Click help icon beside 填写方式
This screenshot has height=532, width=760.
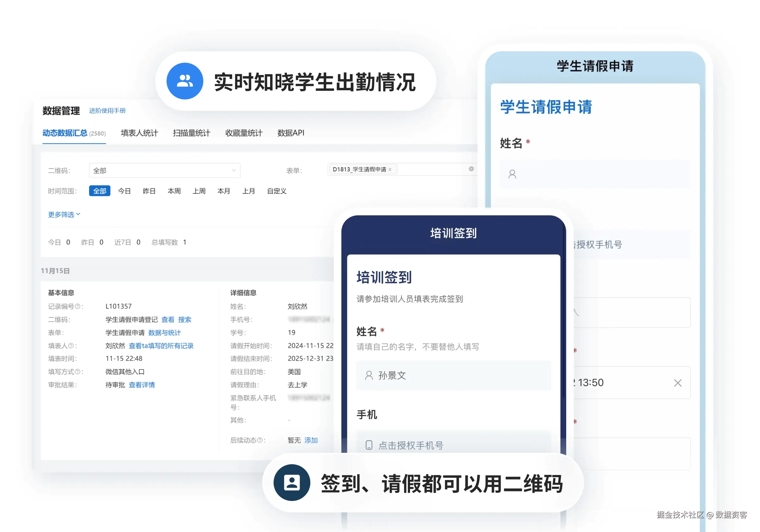(x=78, y=372)
